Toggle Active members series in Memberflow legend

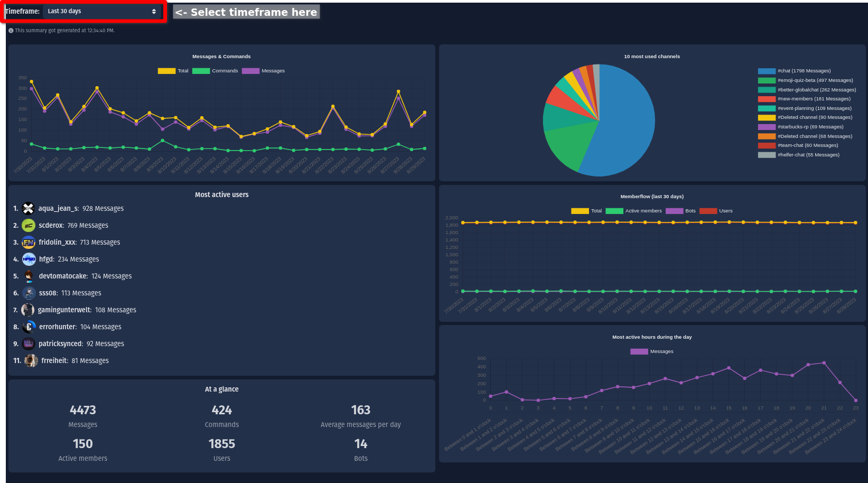(x=633, y=211)
